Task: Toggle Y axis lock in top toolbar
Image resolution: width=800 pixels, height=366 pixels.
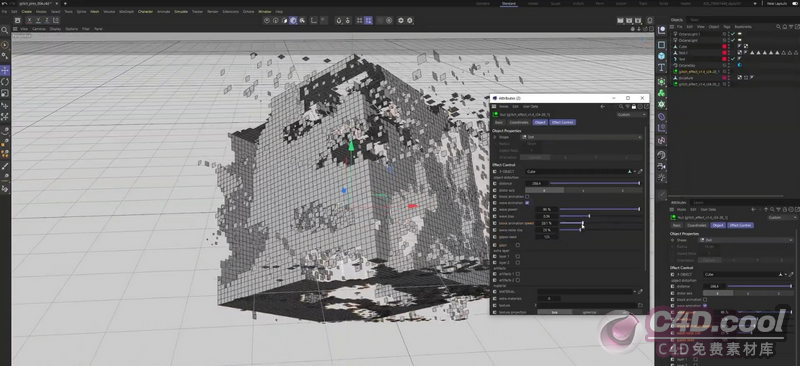Action: pyautogui.click(x=38, y=20)
